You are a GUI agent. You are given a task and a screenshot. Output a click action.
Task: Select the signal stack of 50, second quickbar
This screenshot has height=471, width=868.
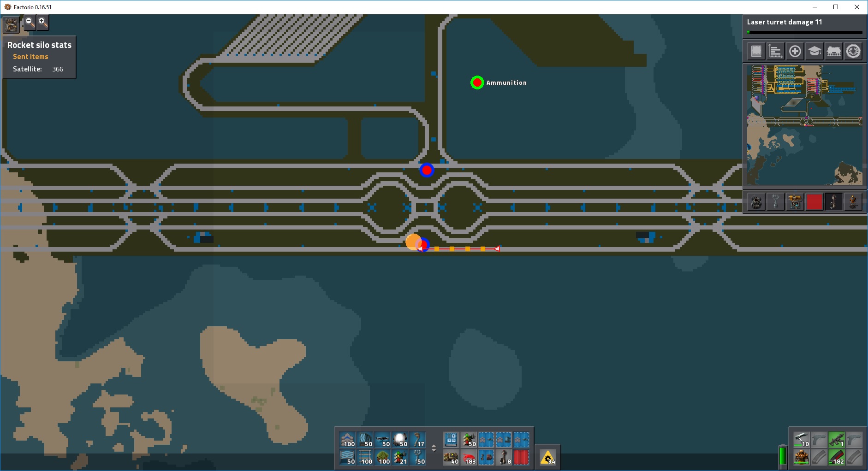click(x=469, y=440)
